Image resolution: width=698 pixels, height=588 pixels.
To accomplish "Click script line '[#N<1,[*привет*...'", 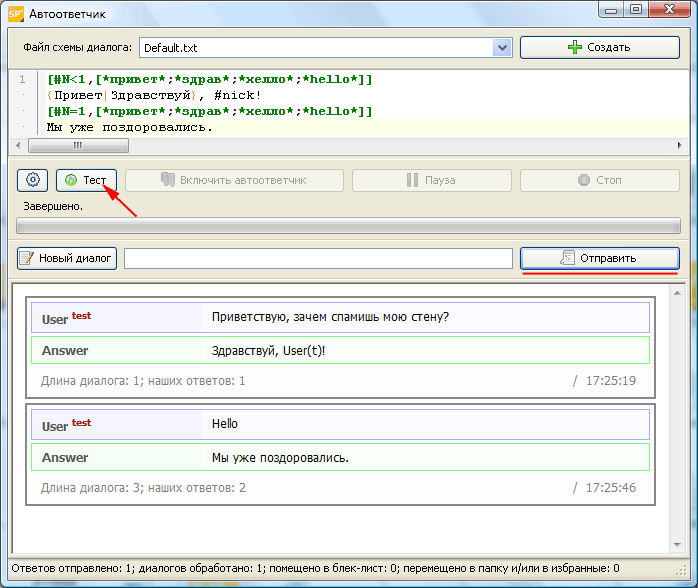I will (x=210, y=79).
